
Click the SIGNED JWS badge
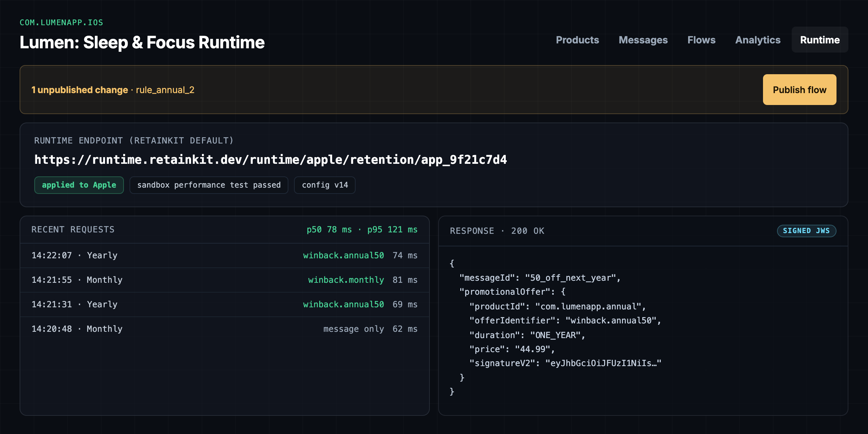(x=806, y=231)
